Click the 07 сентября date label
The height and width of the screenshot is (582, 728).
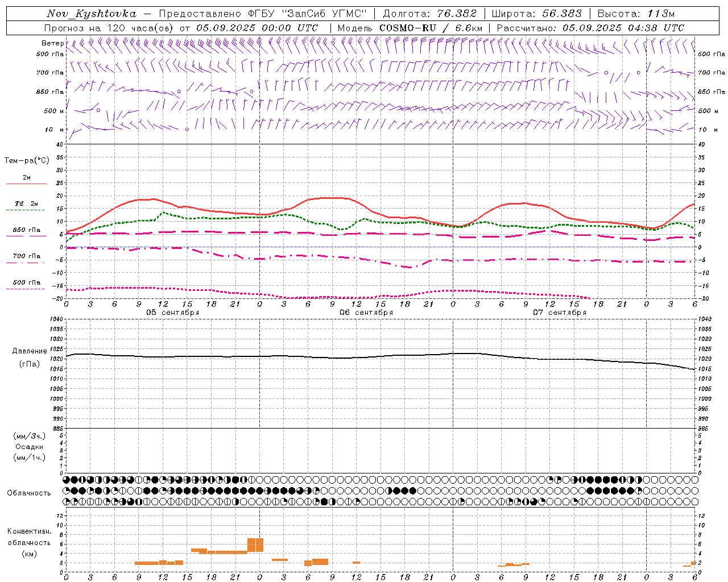pos(560,313)
